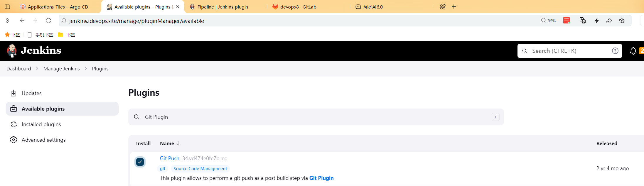Open a new browser tab
This screenshot has height=186, width=644.
[x=454, y=7]
